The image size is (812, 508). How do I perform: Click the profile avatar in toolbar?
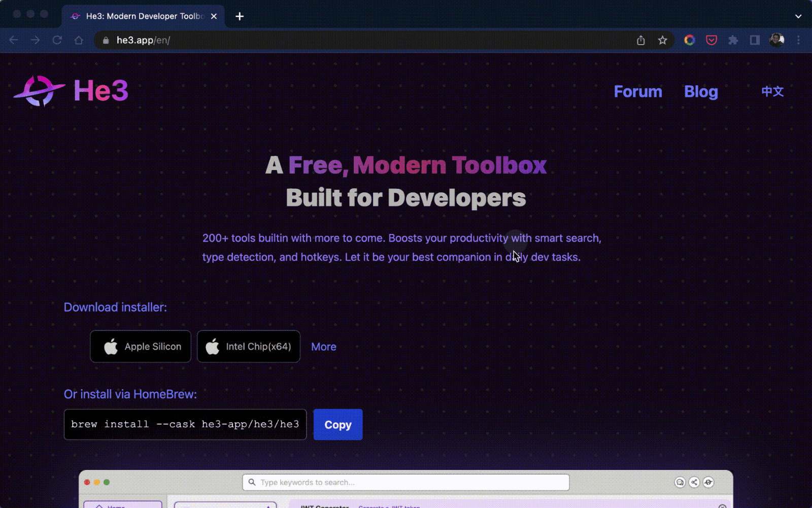[776, 40]
